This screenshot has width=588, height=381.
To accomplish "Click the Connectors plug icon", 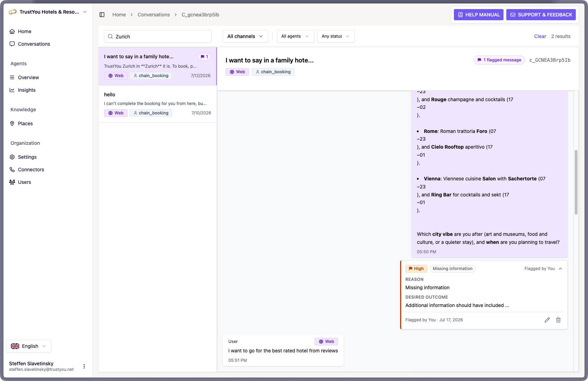I will [x=12, y=170].
